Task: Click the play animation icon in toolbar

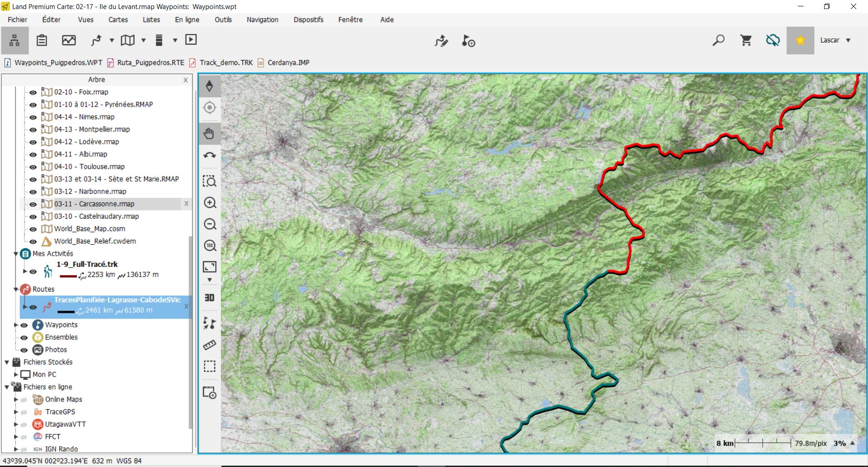Action: pyautogui.click(x=191, y=40)
